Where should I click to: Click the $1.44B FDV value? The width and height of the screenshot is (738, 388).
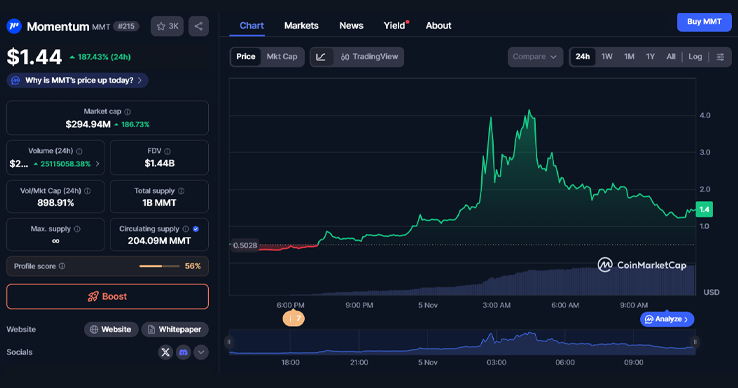[160, 163]
